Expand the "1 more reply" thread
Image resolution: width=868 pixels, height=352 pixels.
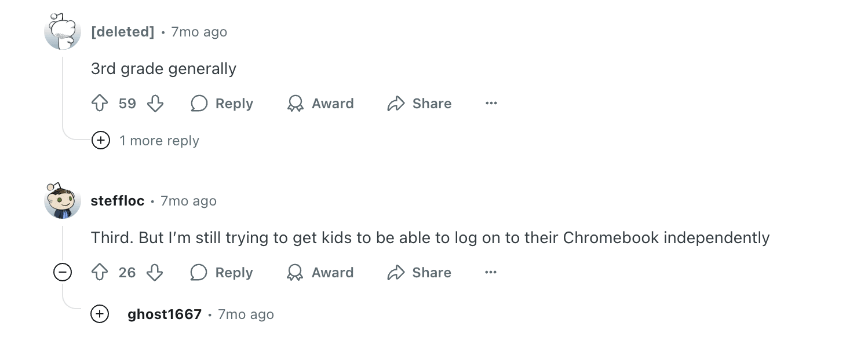pos(101,141)
